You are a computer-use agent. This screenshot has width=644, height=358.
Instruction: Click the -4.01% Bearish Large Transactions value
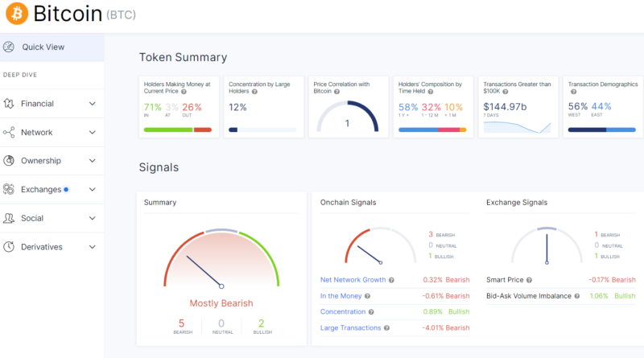pyautogui.click(x=446, y=327)
